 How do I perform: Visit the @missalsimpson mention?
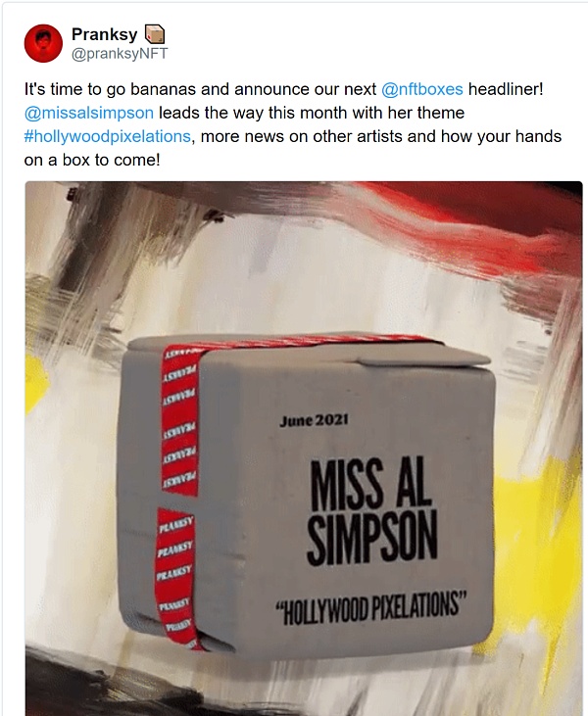89,113
